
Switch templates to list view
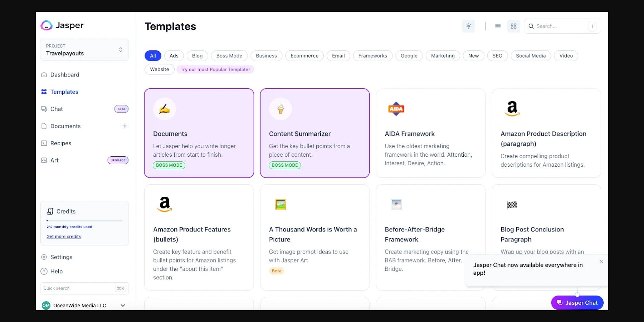click(498, 26)
